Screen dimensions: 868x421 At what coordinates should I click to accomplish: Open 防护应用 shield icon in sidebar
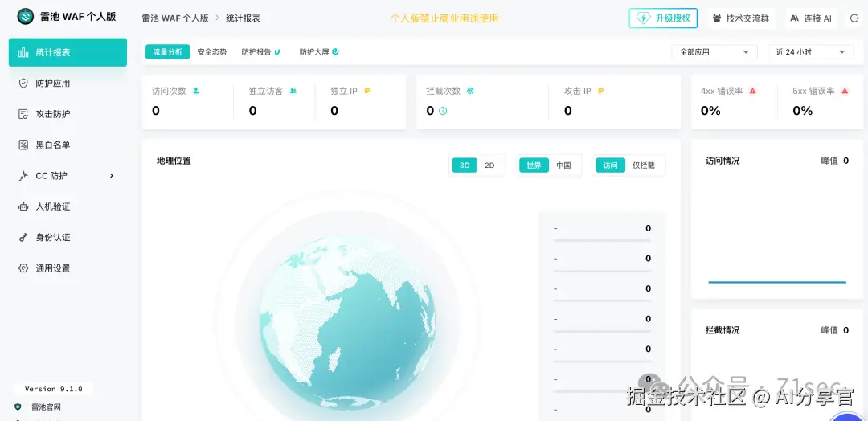tap(23, 84)
